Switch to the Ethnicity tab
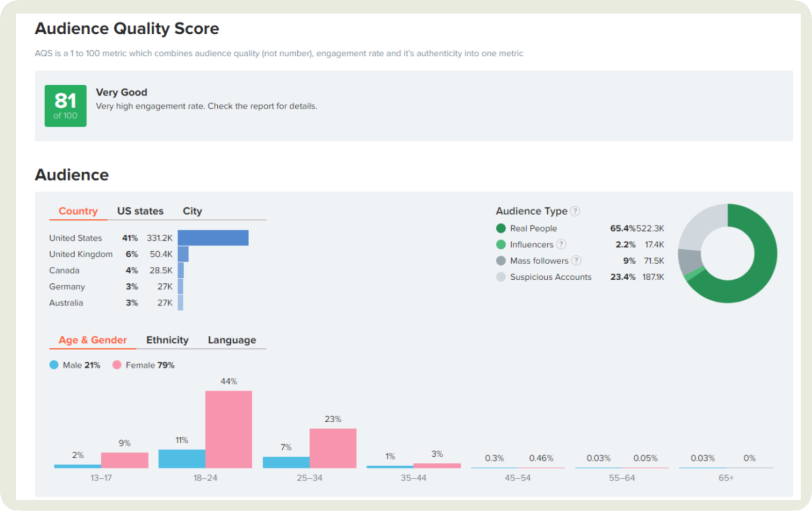 167,340
